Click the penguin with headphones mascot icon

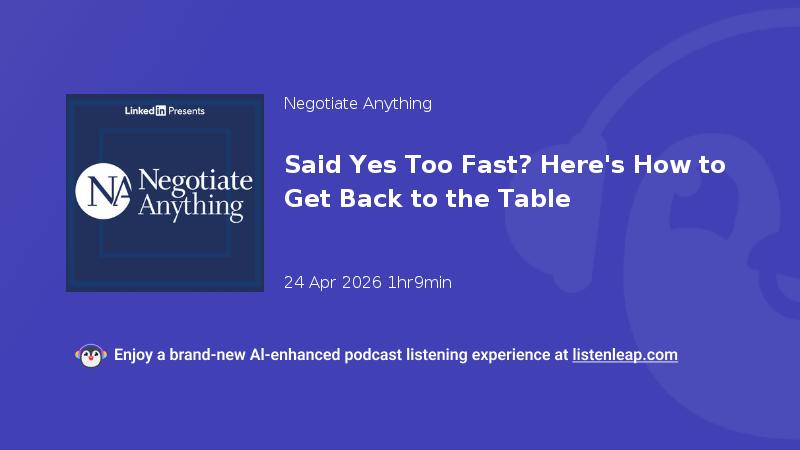(x=91, y=356)
